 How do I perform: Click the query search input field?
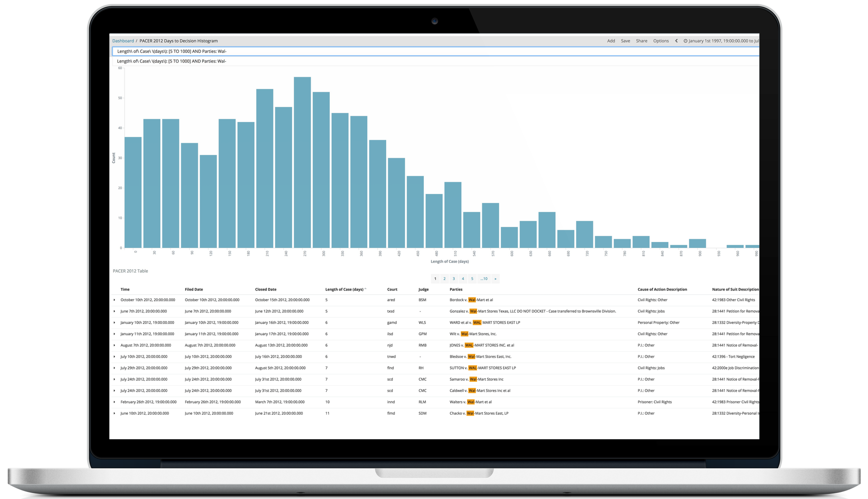424,51
